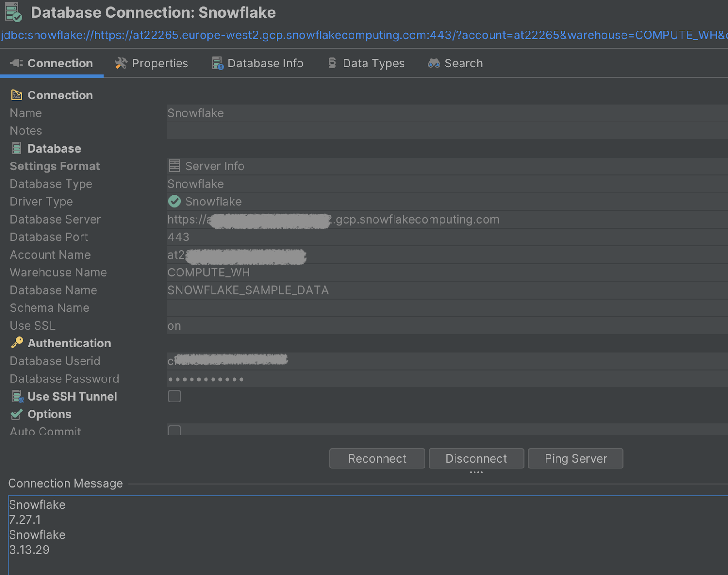Screen dimensions: 728x575
Task: Click the Options green checkmark icon
Action: (16, 414)
